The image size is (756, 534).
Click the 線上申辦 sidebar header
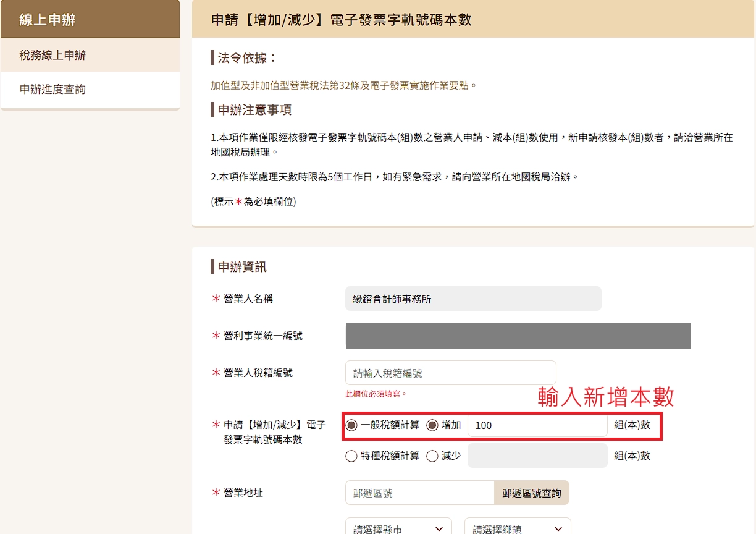click(48, 20)
